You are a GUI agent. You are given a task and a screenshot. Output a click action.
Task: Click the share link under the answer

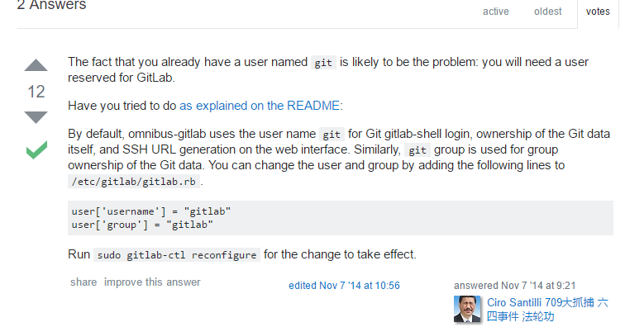83,282
